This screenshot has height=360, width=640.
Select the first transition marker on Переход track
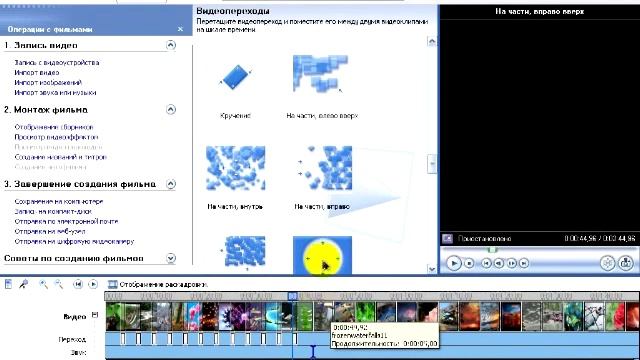[x=123, y=338]
